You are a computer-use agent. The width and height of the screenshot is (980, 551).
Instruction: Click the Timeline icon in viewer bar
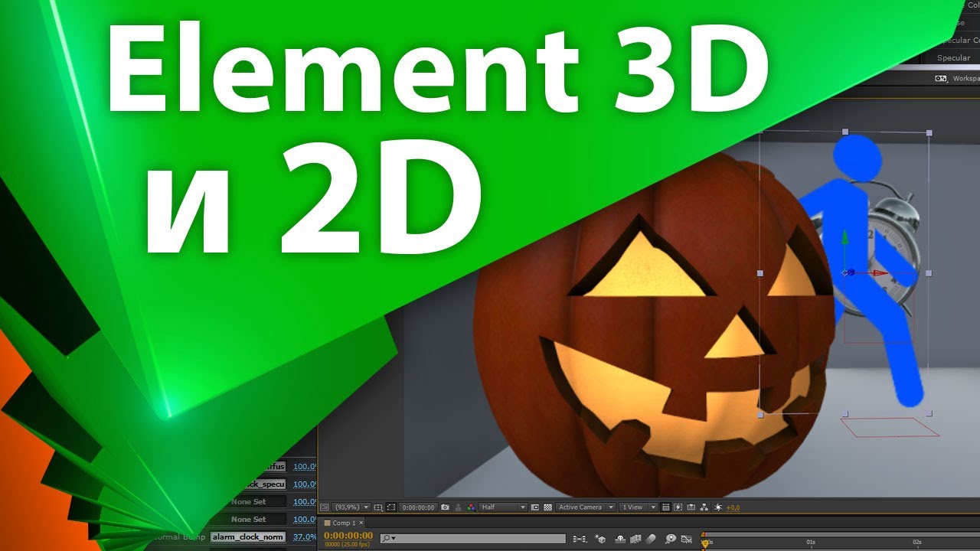pos(691,507)
